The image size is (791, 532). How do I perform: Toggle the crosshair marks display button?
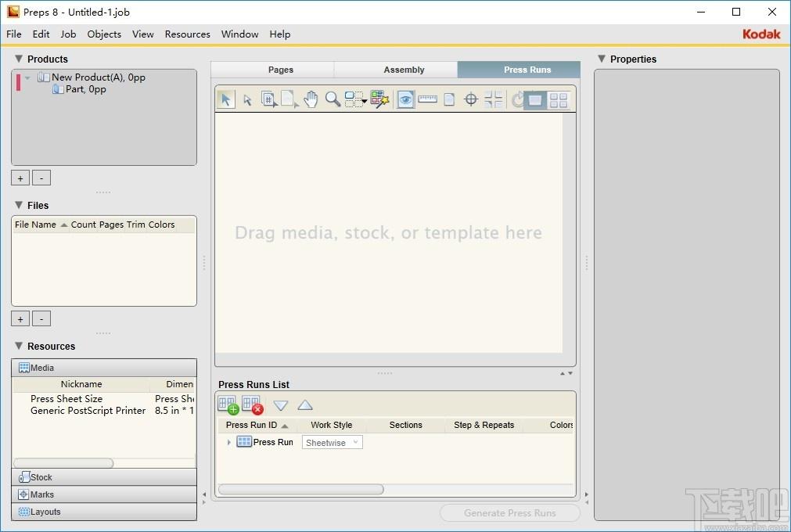(471, 99)
